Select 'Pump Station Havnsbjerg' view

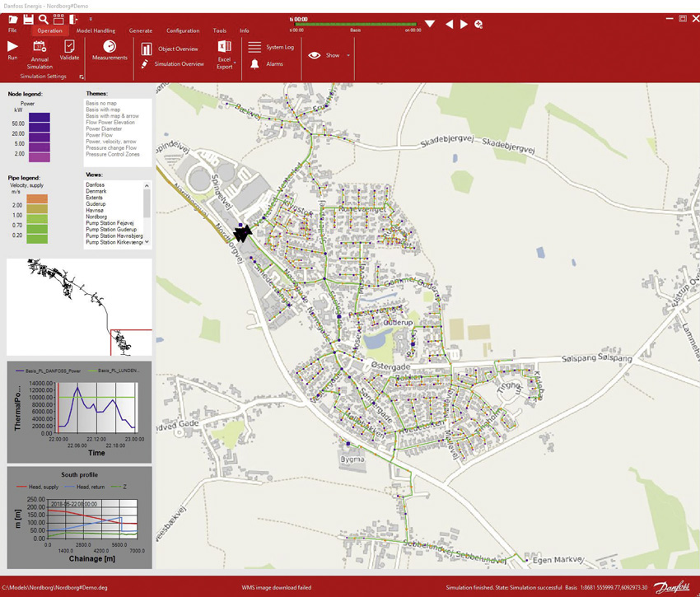tap(114, 236)
